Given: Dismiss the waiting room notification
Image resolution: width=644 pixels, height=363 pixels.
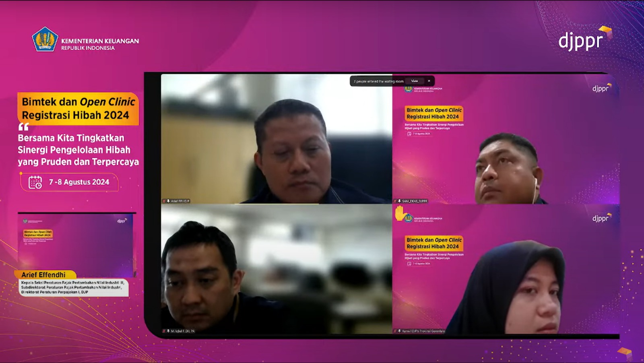Looking at the screenshot, I should 429,81.
